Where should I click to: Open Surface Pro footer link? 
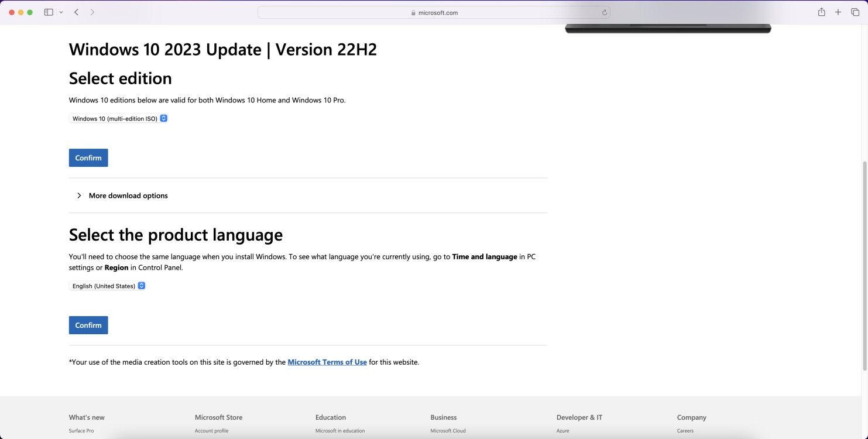pyautogui.click(x=81, y=431)
